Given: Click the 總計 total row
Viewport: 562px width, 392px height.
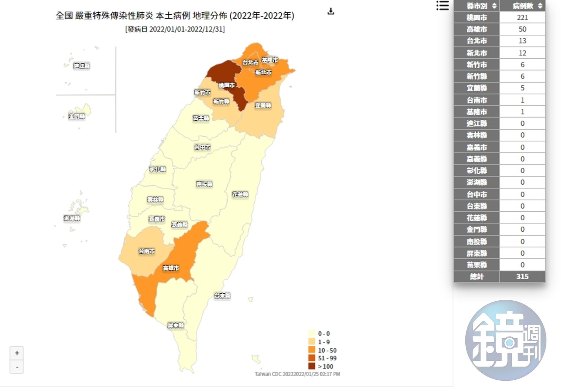Looking at the screenshot, I should click(499, 277).
